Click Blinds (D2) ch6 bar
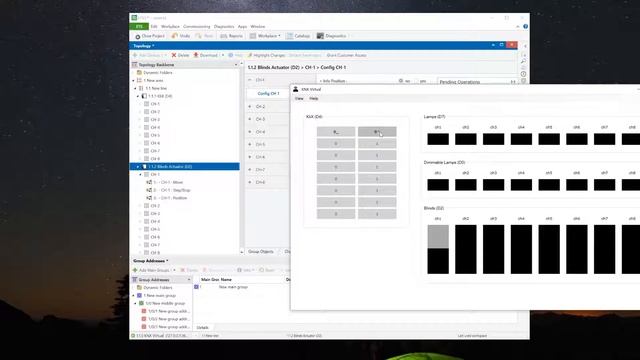 577,249
